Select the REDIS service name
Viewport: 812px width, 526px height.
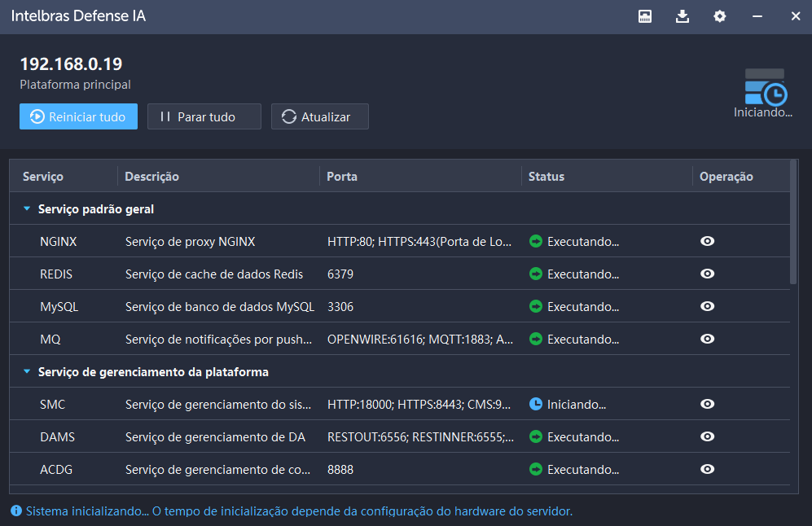pyautogui.click(x=56, y=274)
